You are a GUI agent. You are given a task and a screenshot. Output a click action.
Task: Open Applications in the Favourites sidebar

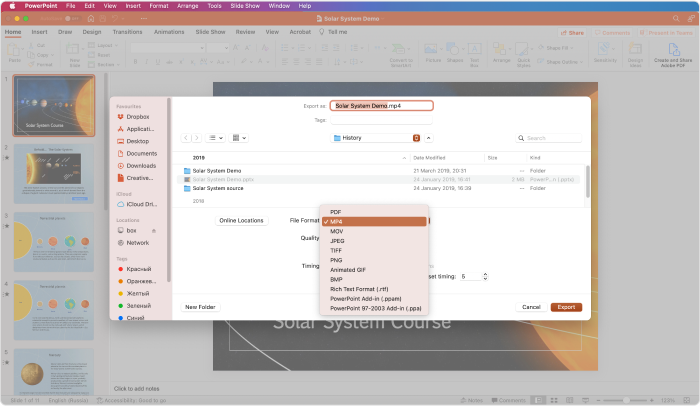click(136, 129)
